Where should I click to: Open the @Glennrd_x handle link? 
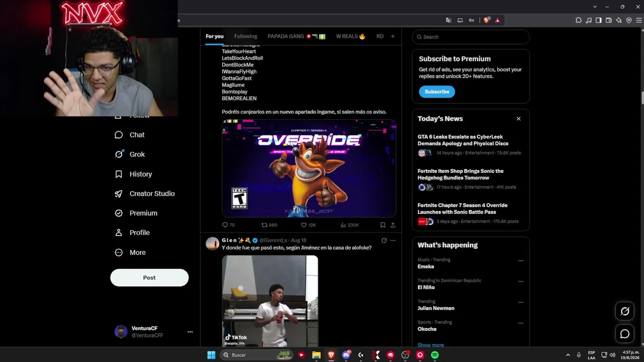pyautogui.click(x=273, y=240)
